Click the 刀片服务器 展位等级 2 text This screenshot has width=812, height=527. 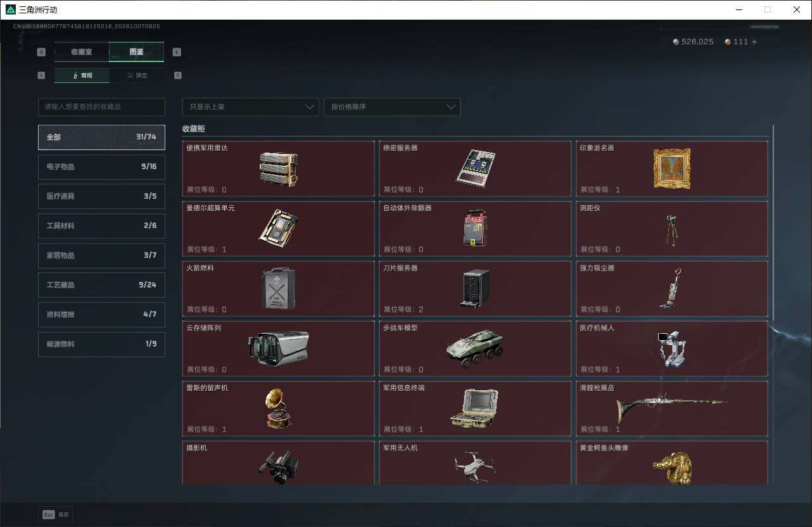(x=403, y=310)
